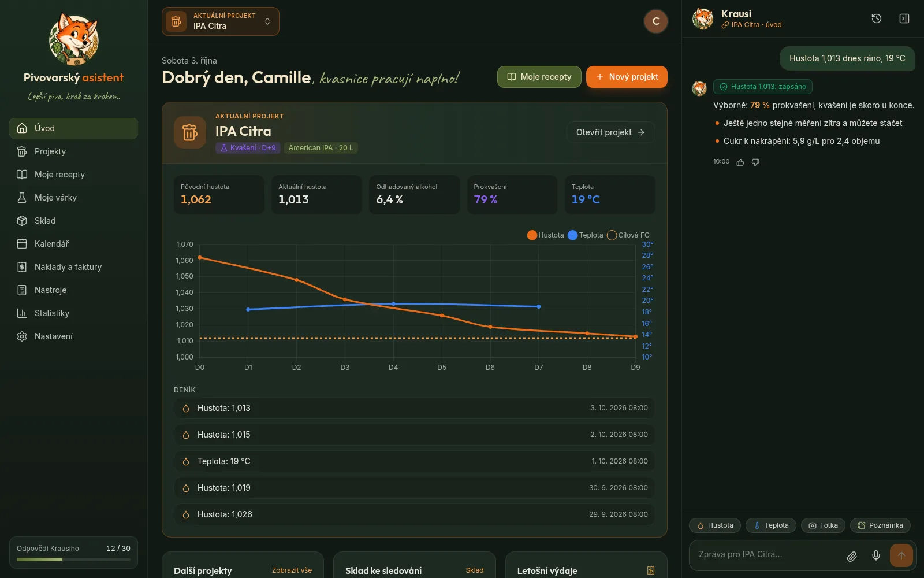924x578 pixels.
Task: Open Sklad link in Sklad ke sledování
Action: (x=475, y=570)
